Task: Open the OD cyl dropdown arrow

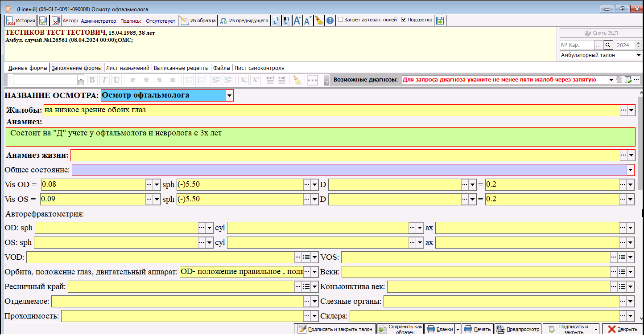Action: click(x=420, y=228)
